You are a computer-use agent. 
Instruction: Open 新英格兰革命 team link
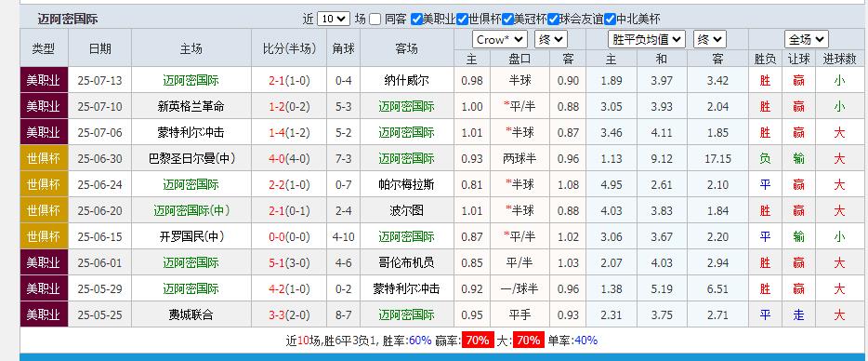tap(191, 106)
